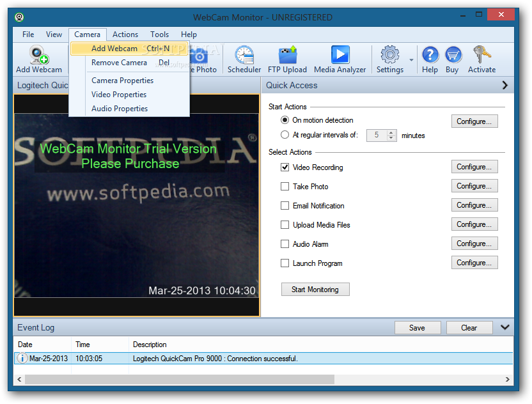The height and width of the screenshot is (404, 532).
Task: Click the webcam video preview
Action: tap(137, 206)
